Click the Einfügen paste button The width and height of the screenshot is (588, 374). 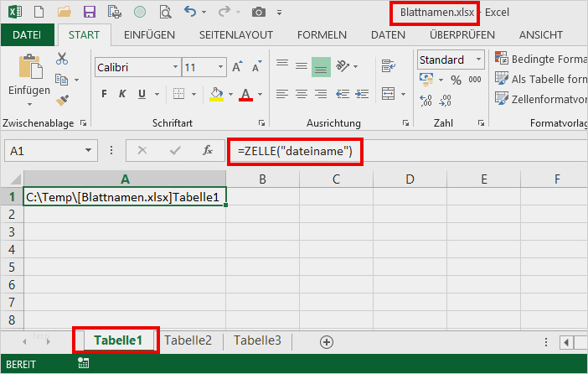click(x=29, y=78)
